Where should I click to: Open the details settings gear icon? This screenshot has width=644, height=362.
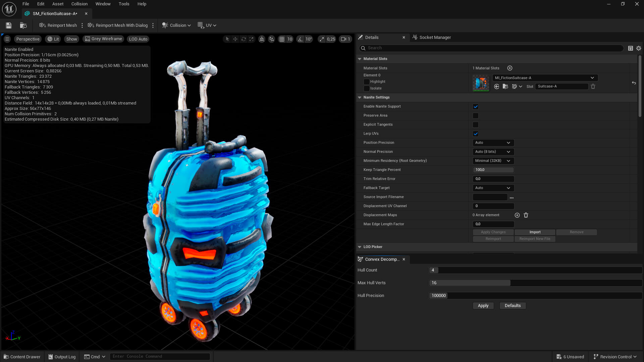pos(639,48)
